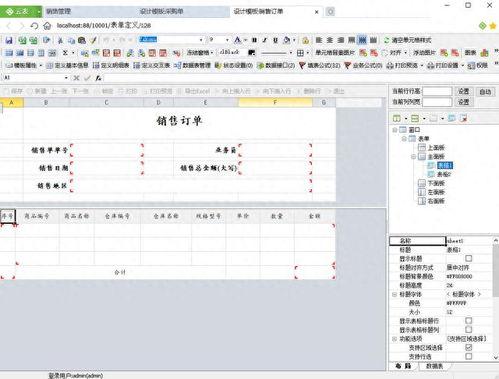499x379 pixels.
Task: Click the chart icon next to 图表
Action: pos(484,53)
